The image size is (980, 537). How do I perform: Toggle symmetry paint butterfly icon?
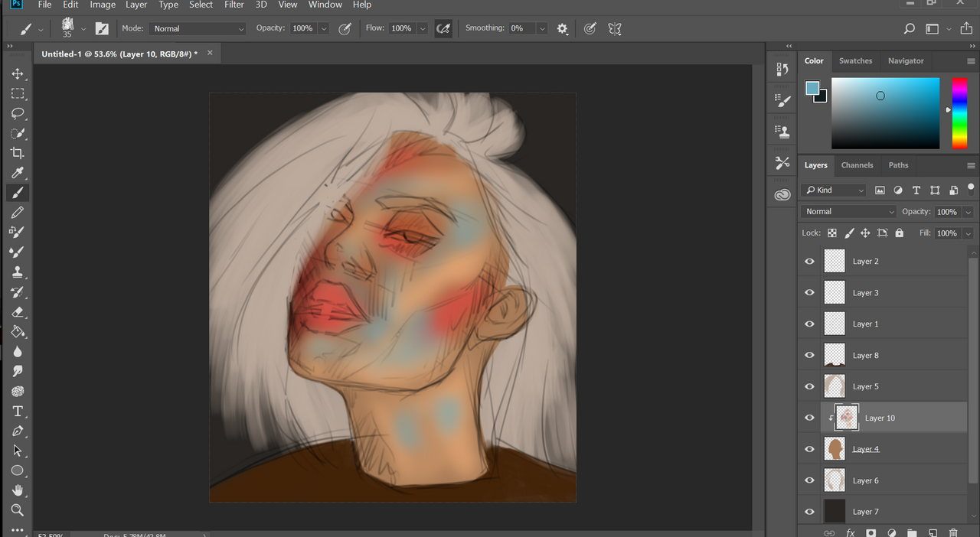pyautogui.click(x=614, y=28)
